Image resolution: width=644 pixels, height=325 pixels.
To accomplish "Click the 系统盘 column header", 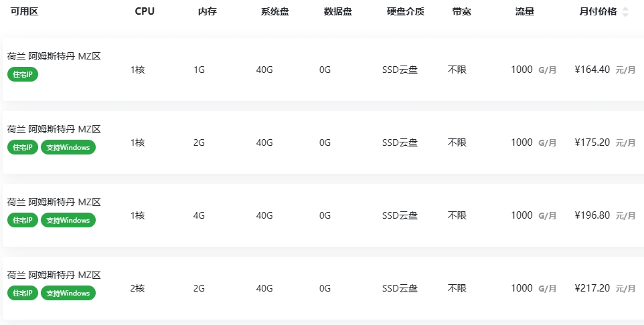I will coord(274,11).
